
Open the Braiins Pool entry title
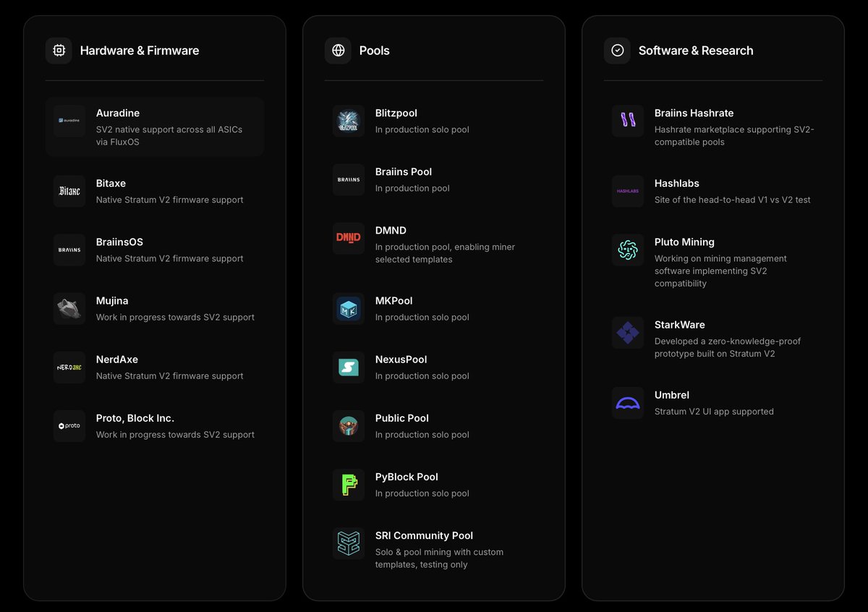404,171
